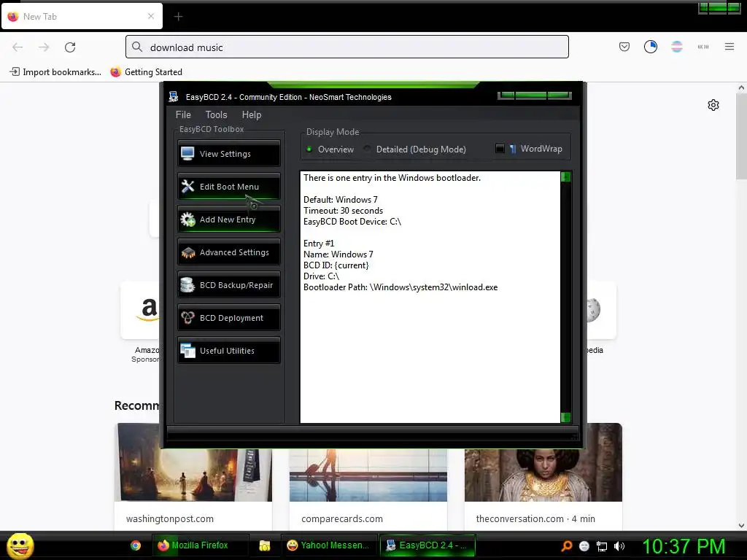Click the chip icon beside Advanced Settings
Screen dimensions: 747x560
pyautogui.click(x=187, y=252)
